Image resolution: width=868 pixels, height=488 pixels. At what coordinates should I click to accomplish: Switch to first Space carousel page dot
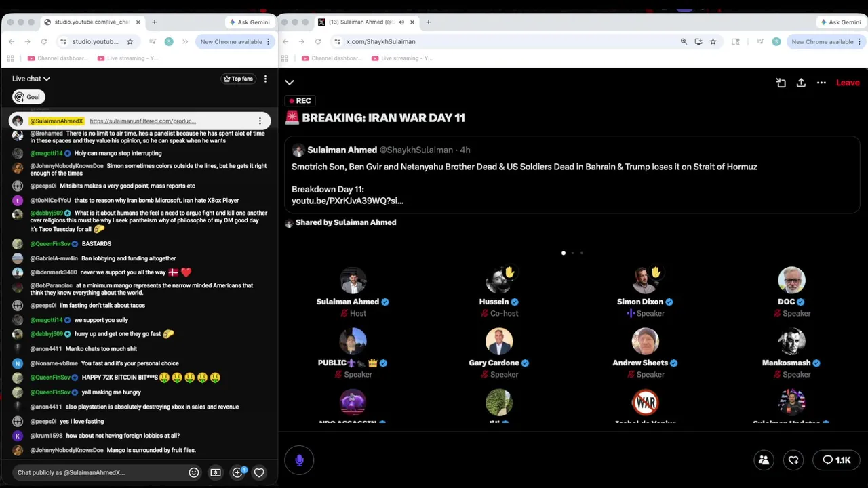[x=564, y=253]
